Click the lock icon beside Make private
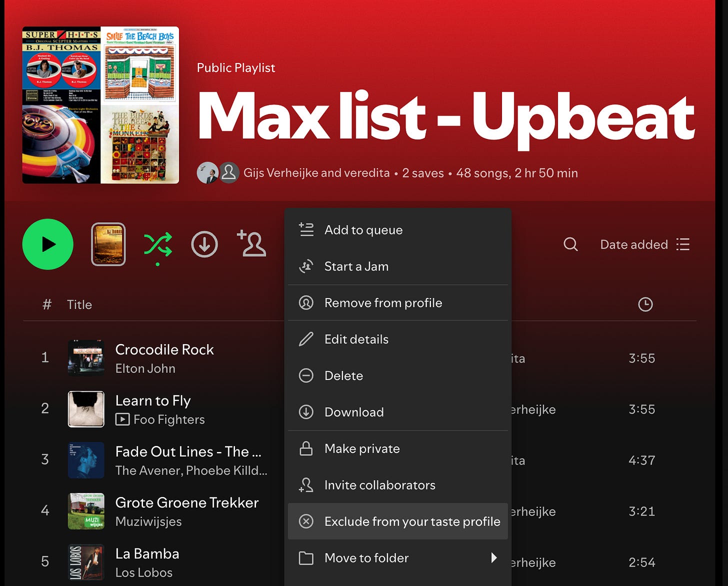This screenshot has width=728, height=586. pos(306,448)
